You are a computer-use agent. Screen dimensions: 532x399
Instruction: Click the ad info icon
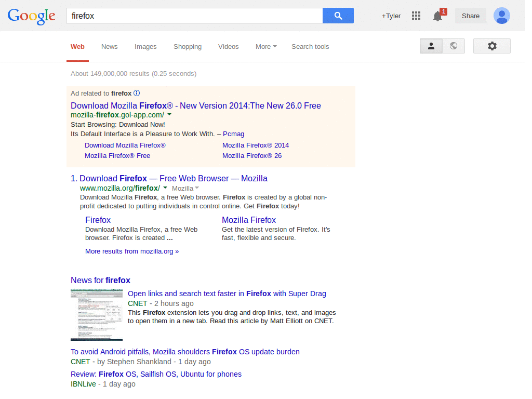coord(137,93)
